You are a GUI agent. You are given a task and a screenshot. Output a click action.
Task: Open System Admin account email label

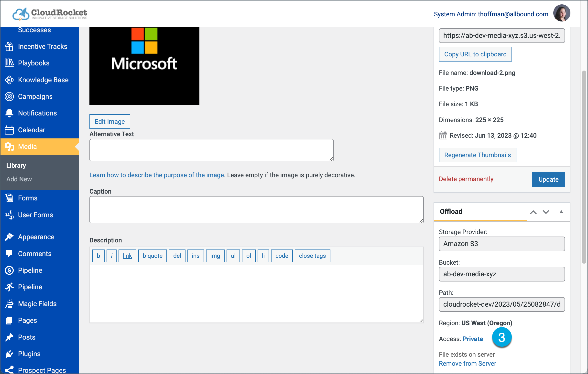click(x=491, y=14)
